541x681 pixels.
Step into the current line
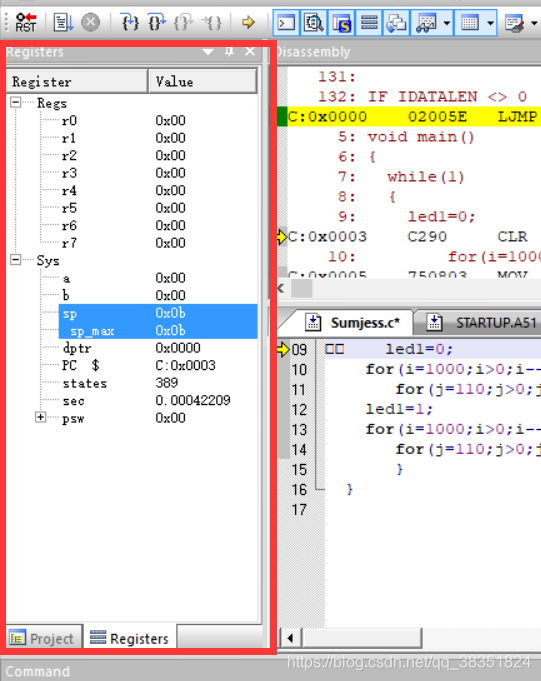point(130,22)
